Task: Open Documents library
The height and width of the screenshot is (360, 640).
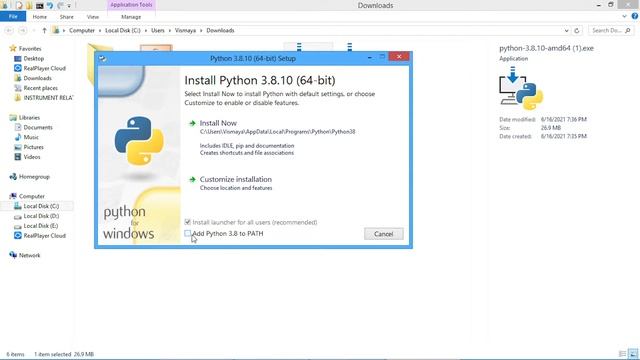Action: [x=38, y=127]
